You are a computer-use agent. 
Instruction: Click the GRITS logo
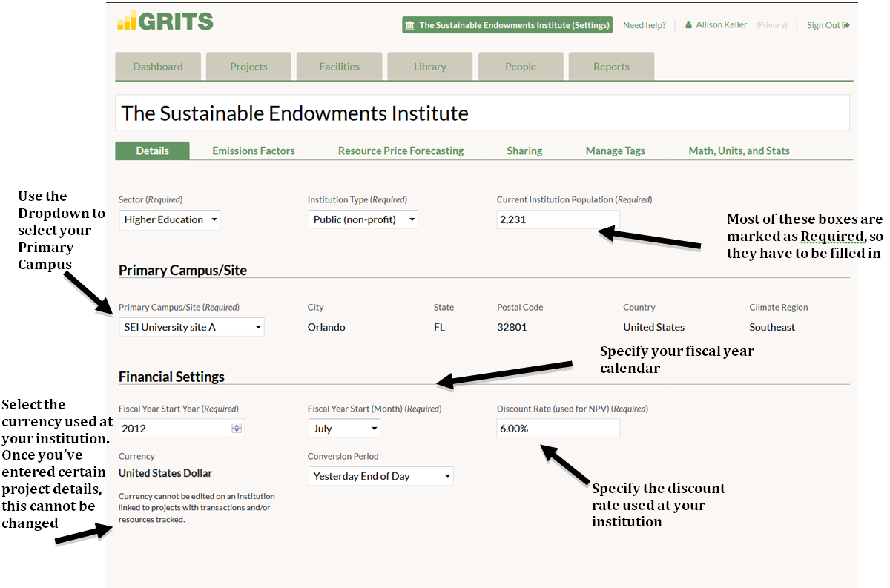pyautogui.click(x=165, y=21)
